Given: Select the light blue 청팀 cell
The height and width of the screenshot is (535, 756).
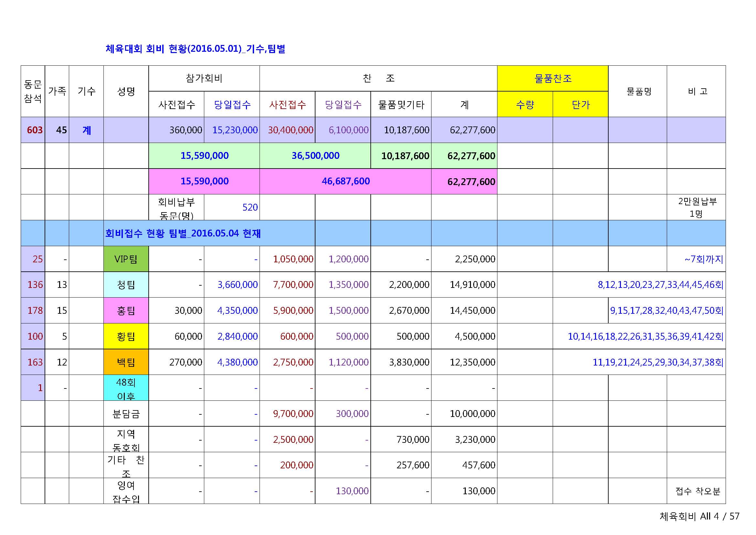Looking at the screenshot, I should (126, 285).
